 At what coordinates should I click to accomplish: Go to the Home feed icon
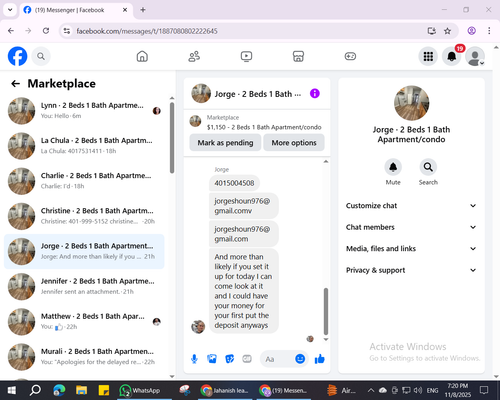[142, 56]
